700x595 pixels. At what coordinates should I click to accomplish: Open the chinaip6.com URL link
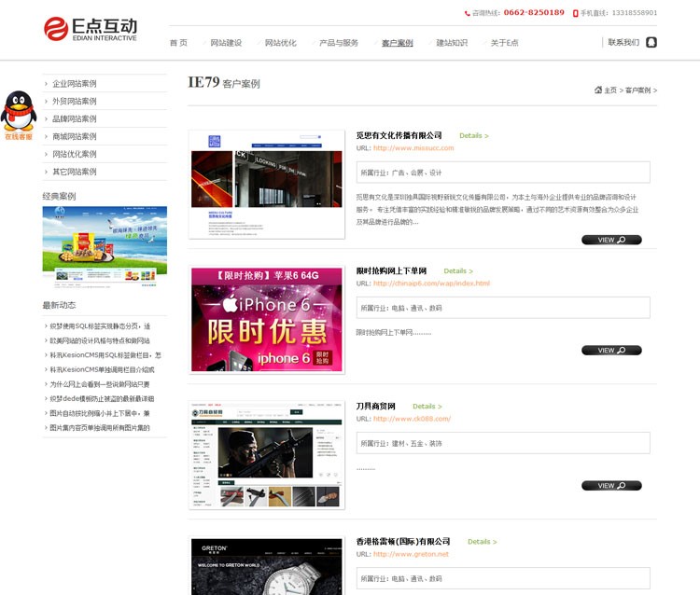click(x=431, y=284)
